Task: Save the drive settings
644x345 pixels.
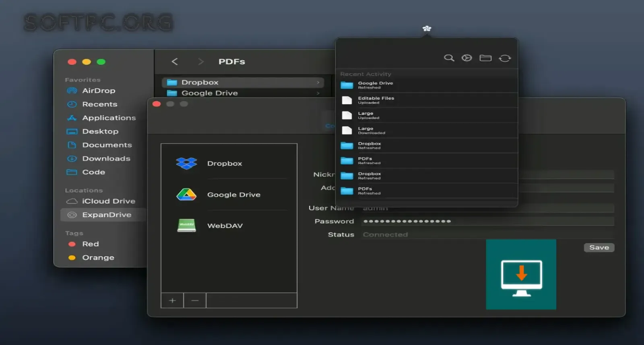Action: [x=599, y=247]
